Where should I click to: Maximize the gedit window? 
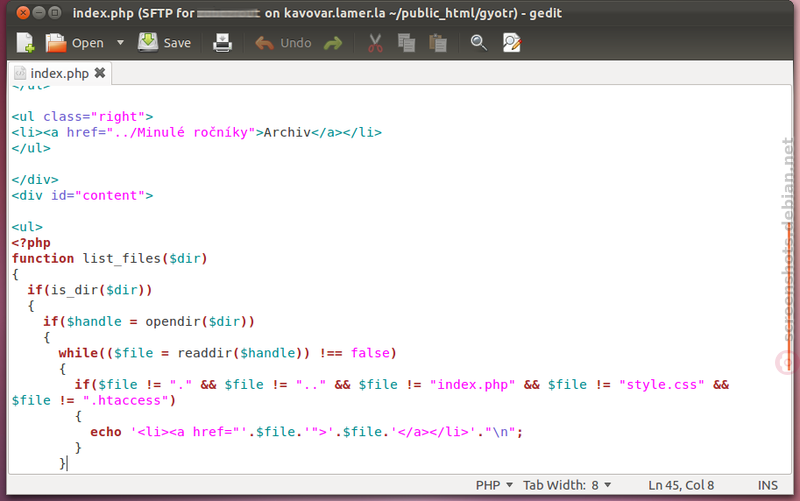55,13
